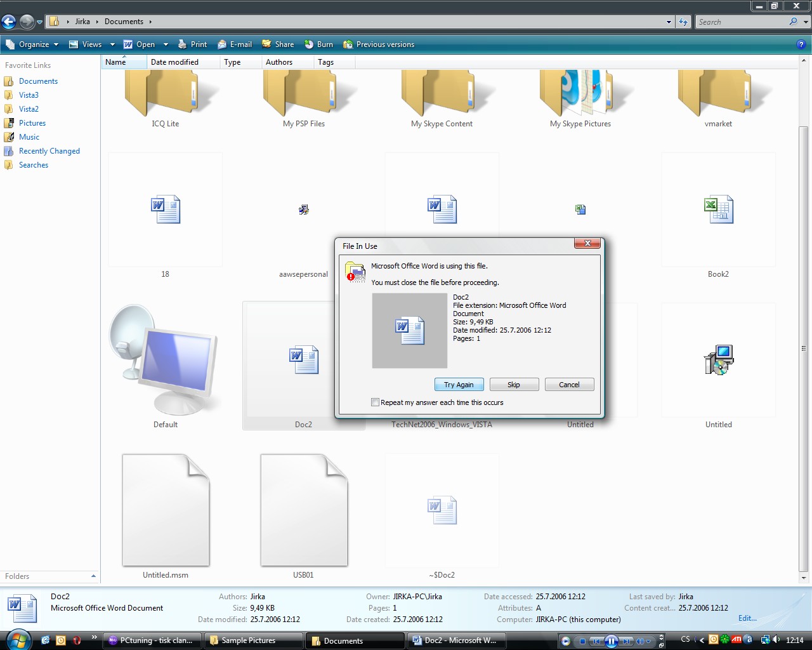Viewport: 812px width, 650px height.
Task: Click Edit... link in details pane
Action: click(x=747, y=618)
